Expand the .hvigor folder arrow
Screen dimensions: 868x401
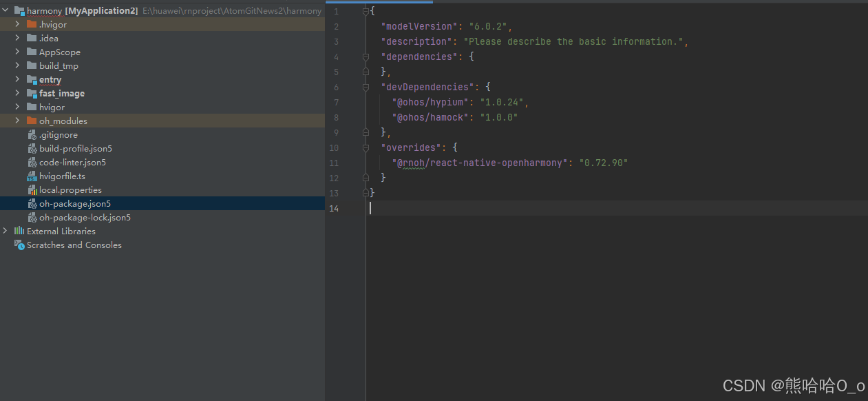(18, 24)
